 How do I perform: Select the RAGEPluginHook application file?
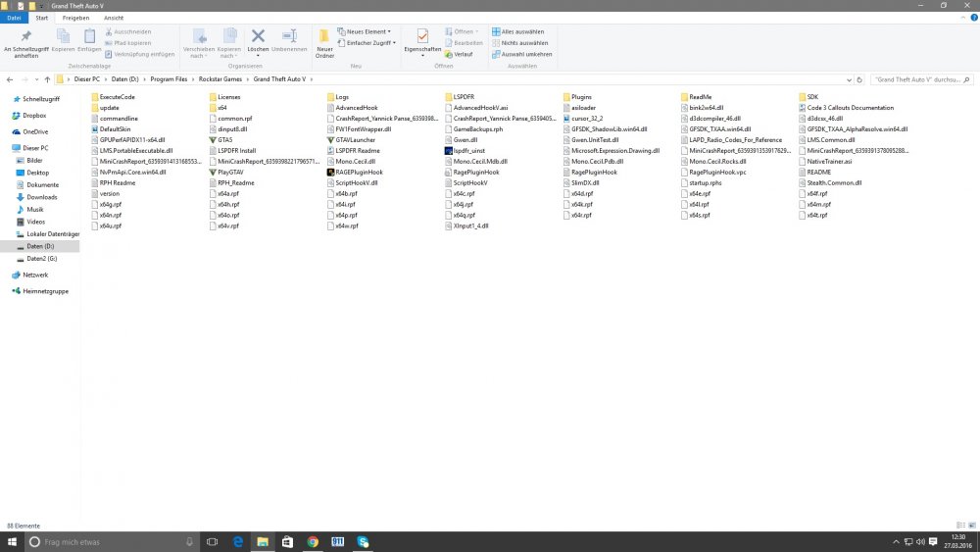358,172
